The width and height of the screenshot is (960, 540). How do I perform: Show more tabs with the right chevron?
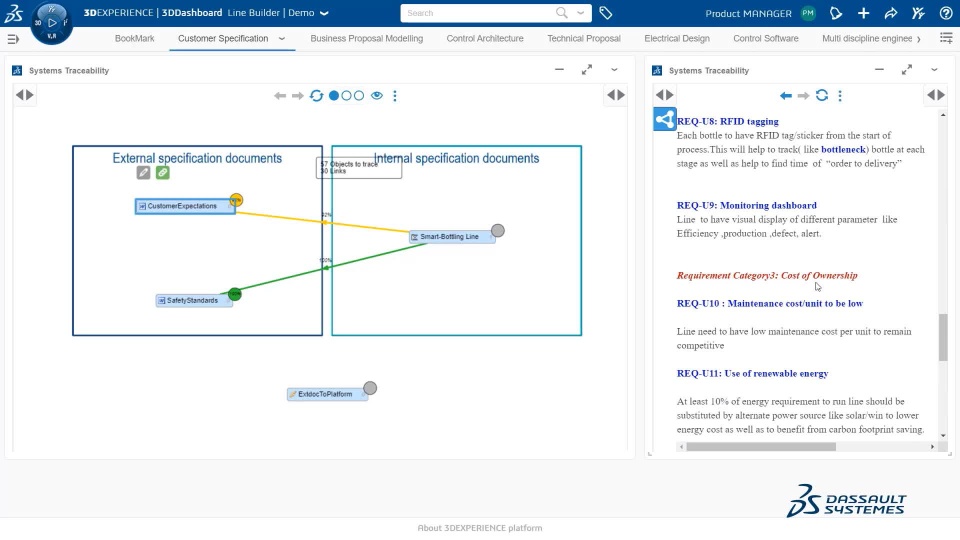pyautogui.click(x=918, y=39)
